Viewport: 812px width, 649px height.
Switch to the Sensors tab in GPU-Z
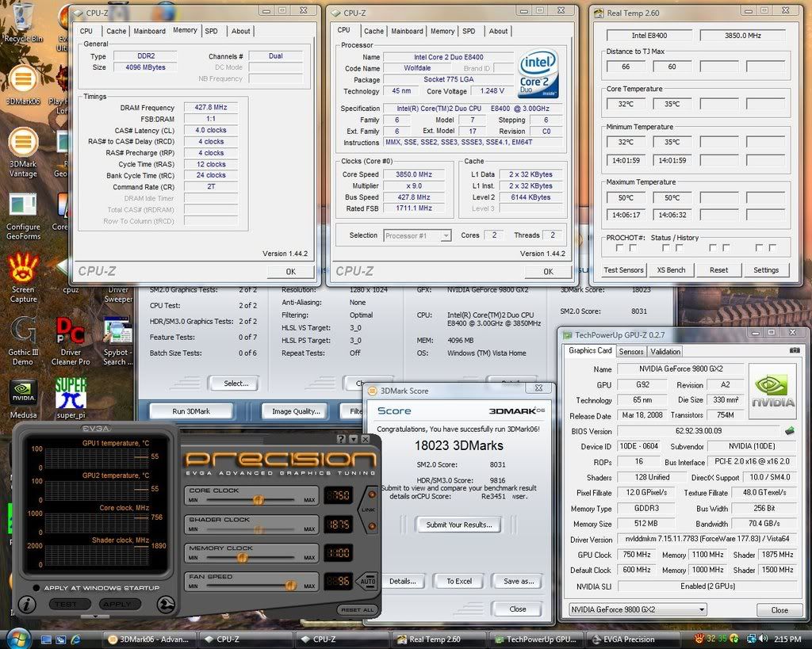pyautogui.click(x=630, y=351)
